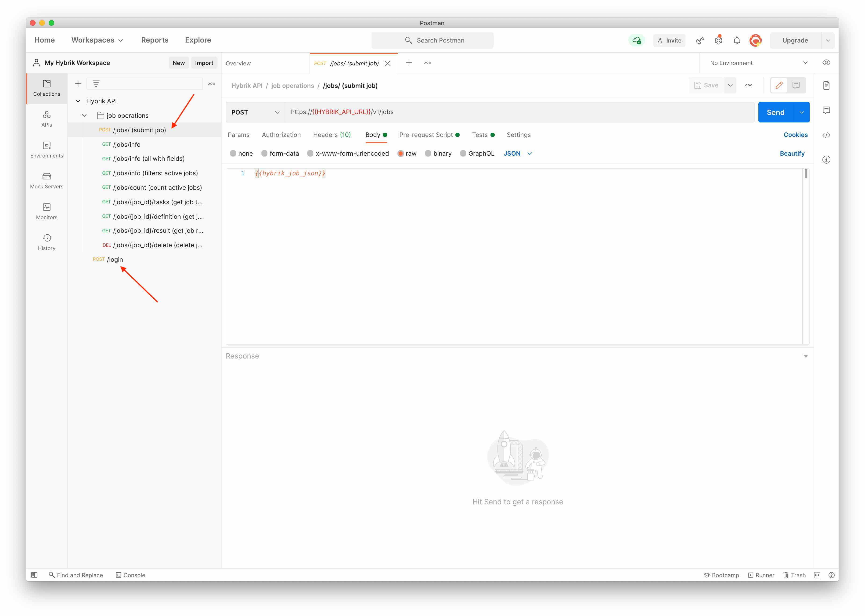Switch to the Pre-request Script tab
Screen dimensions: 865x616
pos(429,135)
